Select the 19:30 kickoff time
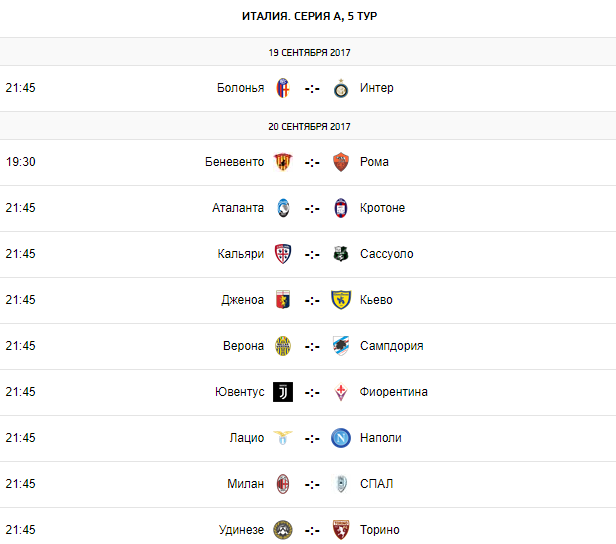 pyautogui.click(x=20, y=162)
